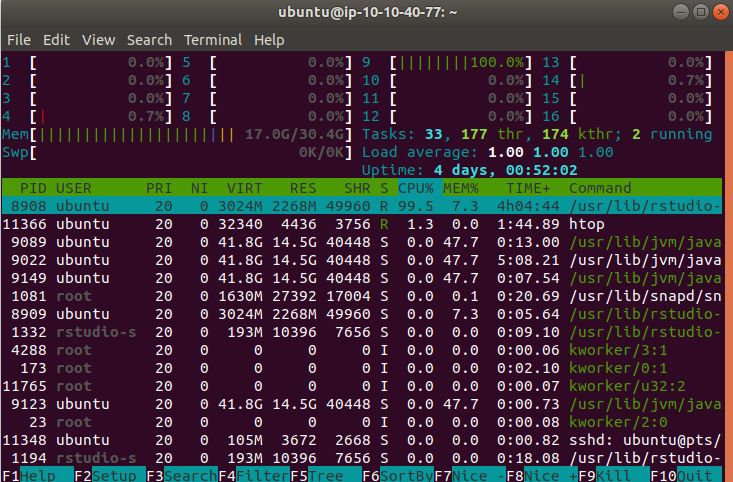Select sshd process row PID 11348
The width and height of the screenshot is (733, 482).
coord(362,440)
